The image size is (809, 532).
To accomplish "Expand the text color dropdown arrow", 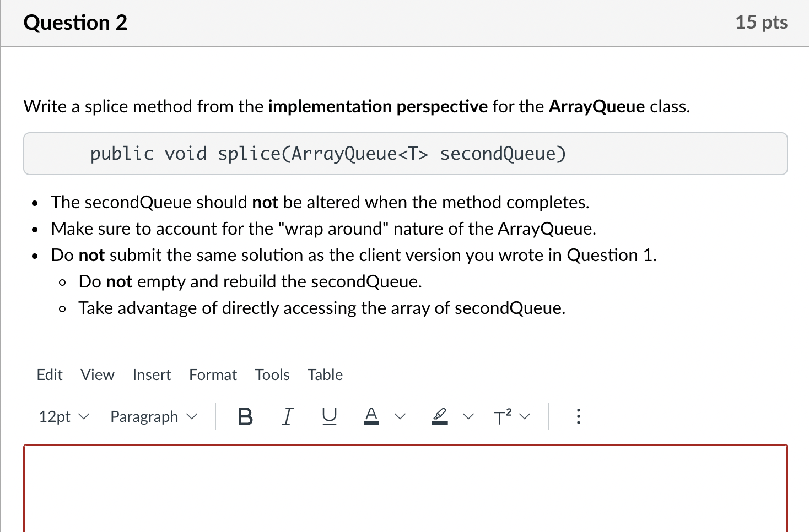I will [401, 417].
